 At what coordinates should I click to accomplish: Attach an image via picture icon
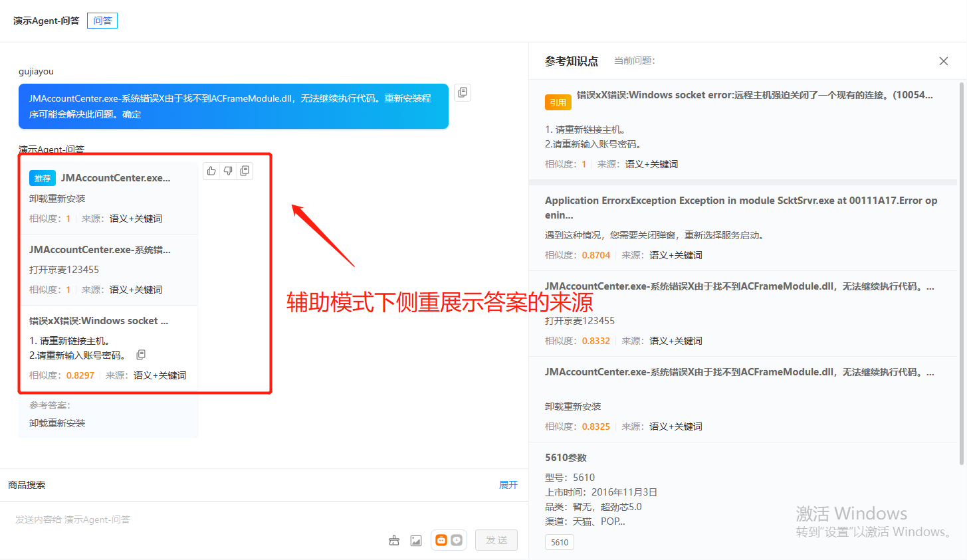pos(416,540)
